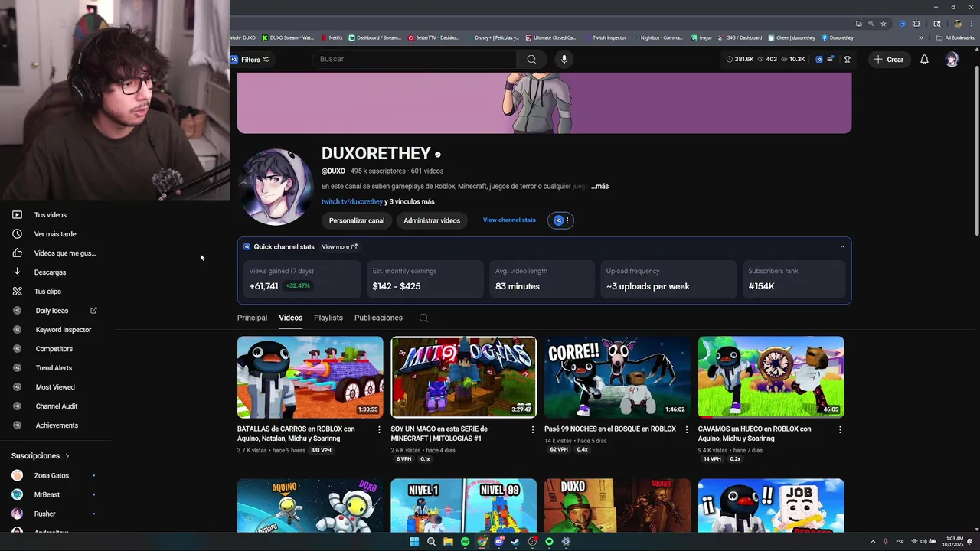This screenshot has width=980, height=551.
Task: Open the Twitch Inspector bookmark
Action: tap(605, 37)
